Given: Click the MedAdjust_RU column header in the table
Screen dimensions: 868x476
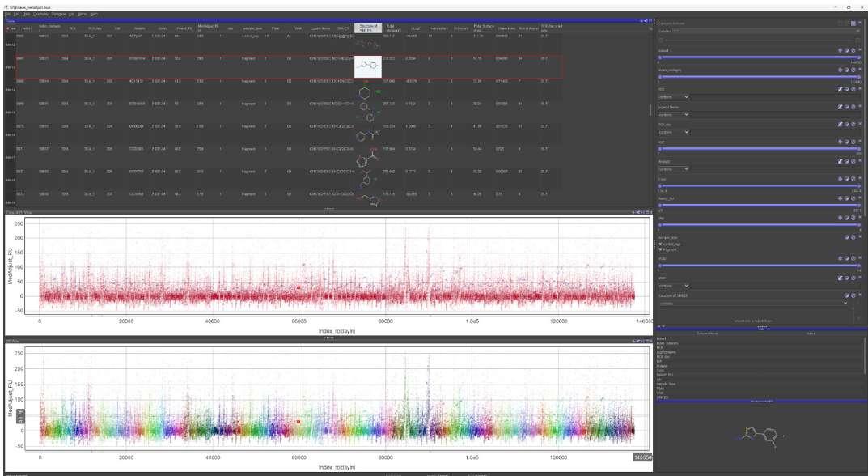Looking at the screenshot, I should coord(208,28).
